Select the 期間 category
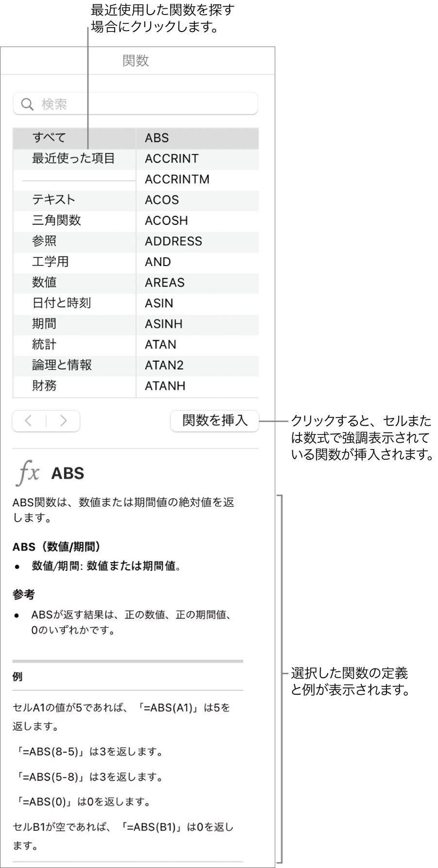Screen dimensions: 438x868 click(x=74, y=324)
